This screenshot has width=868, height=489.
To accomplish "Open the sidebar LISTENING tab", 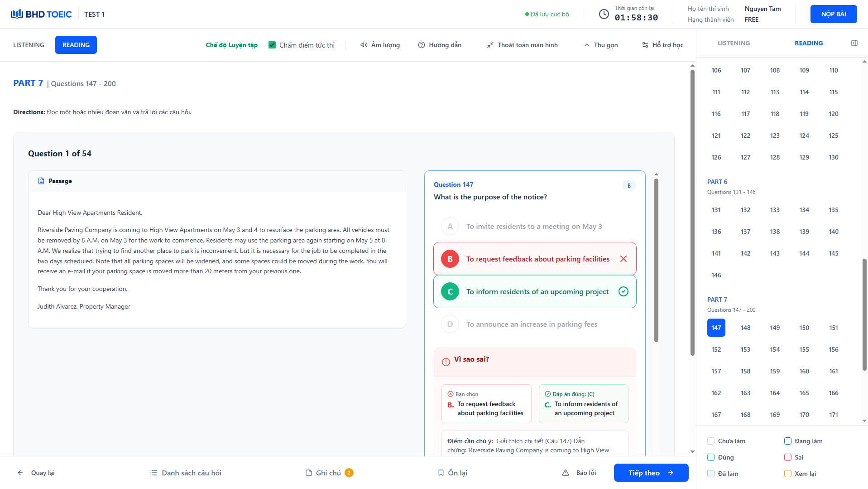I will click(x=734, y=43).
